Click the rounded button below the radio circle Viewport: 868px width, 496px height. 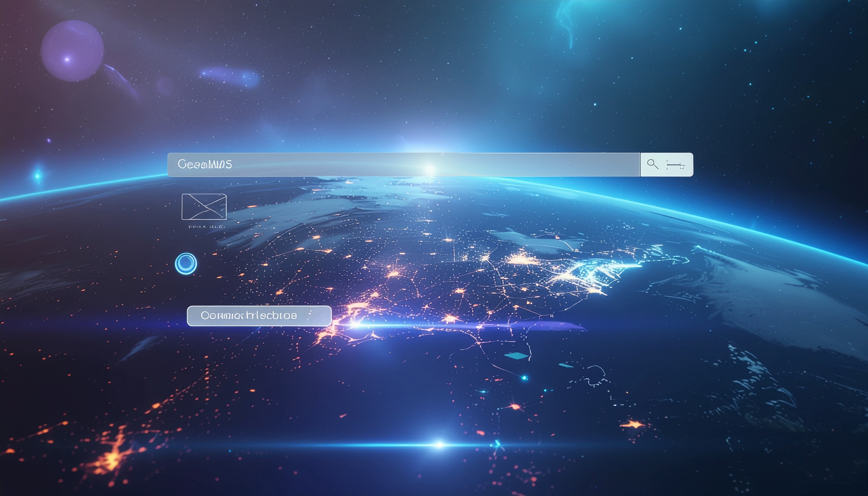(259, 316)
